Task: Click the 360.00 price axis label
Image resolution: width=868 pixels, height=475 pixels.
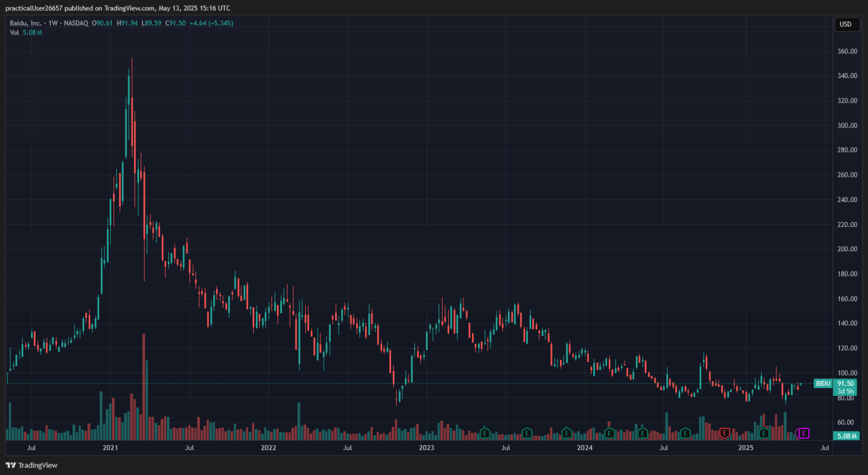Action: click(x=847, y=51)
